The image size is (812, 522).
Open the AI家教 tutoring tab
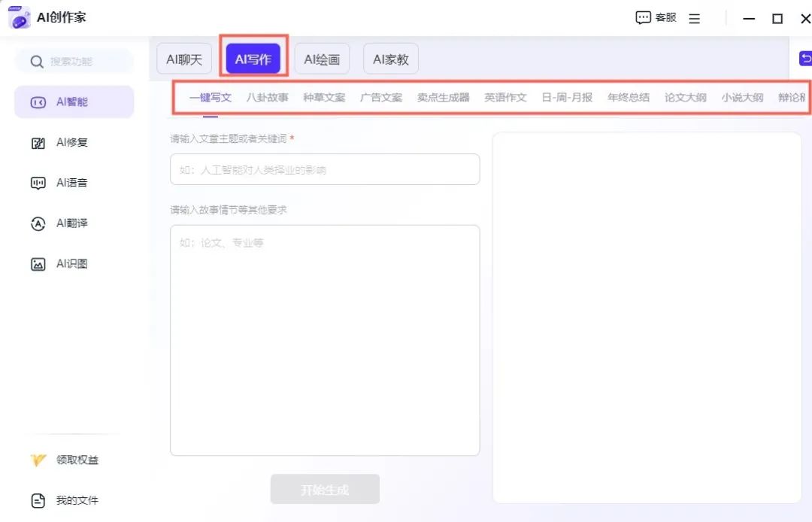point(390,58)
